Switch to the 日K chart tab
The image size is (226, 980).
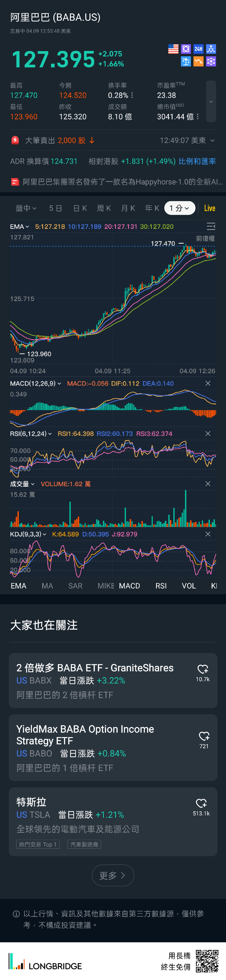[80, 208]
